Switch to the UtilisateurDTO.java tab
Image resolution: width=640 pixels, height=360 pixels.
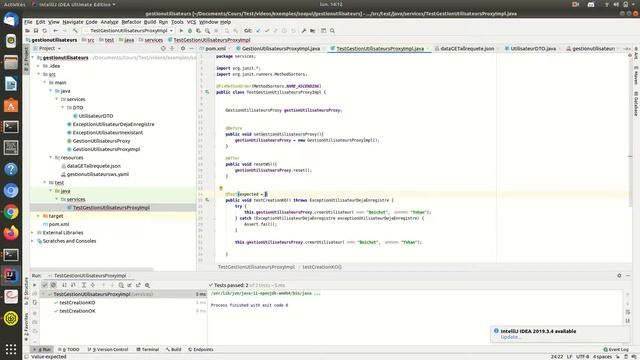click(533, 49)
